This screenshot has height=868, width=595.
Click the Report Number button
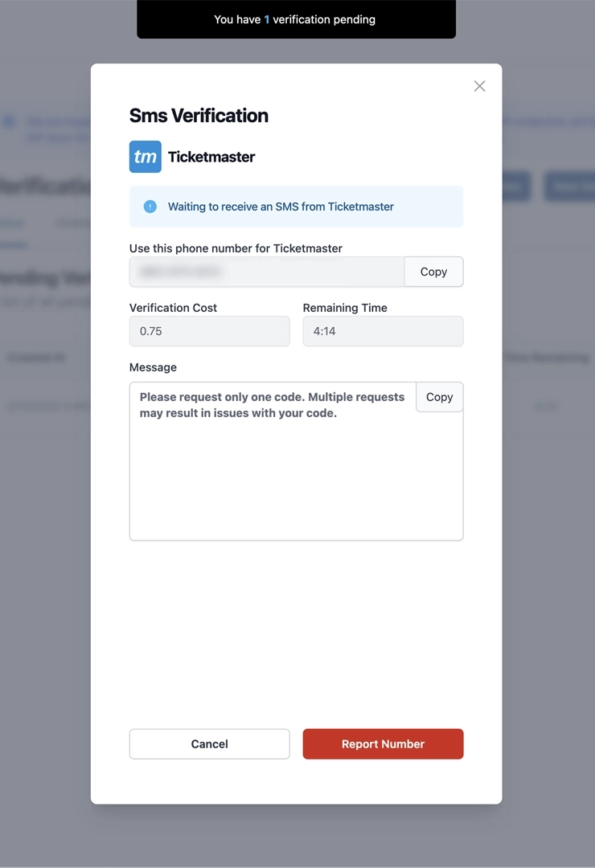pos(383,743)
